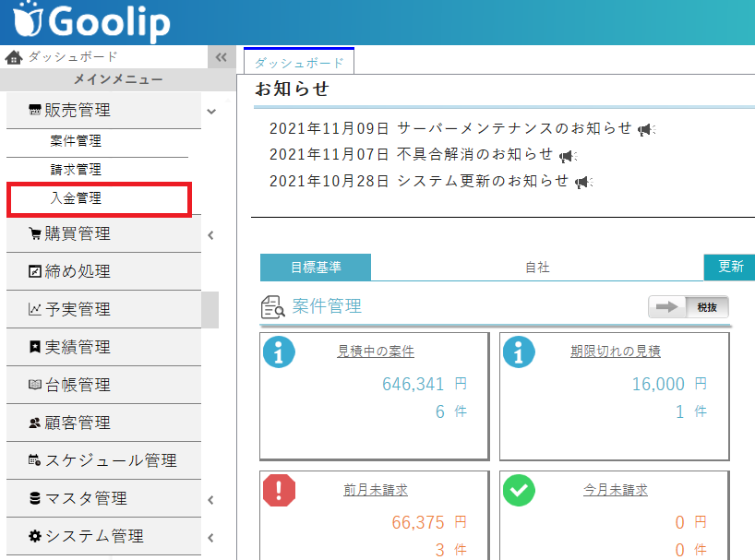
Task: Click info icon on 期限切れの見積 card
Action: point(519,352)
